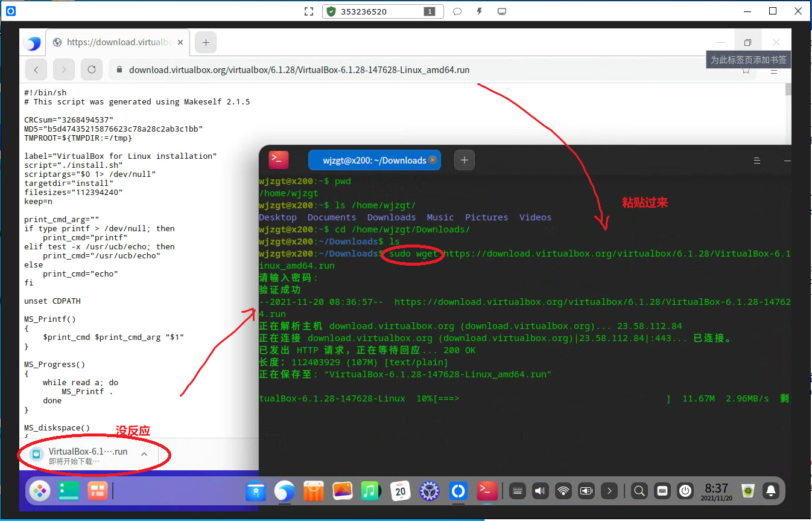Viewport: 812px width, 521px height.
Task: Open the chat icon in remote toolbar
Action: tap(457, 11)
